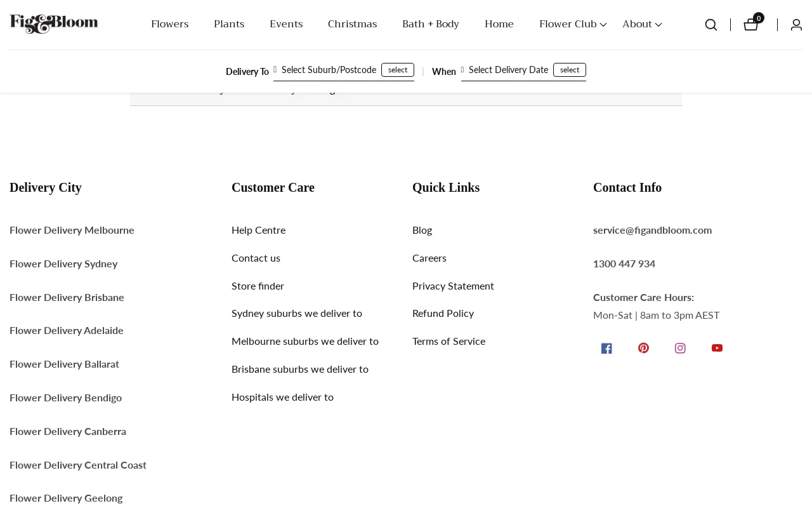Expand the Flower Club dropdown menu

[573, 24]
